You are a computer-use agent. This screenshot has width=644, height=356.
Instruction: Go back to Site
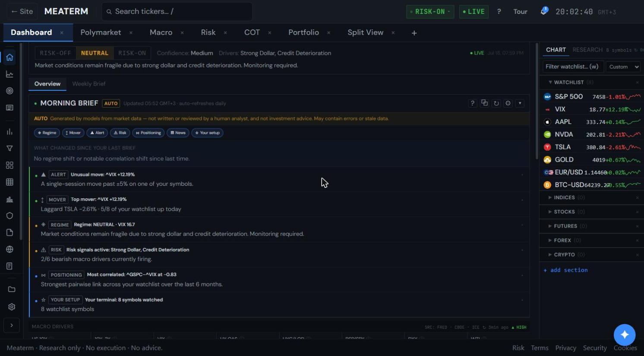(x=22, y=11)
